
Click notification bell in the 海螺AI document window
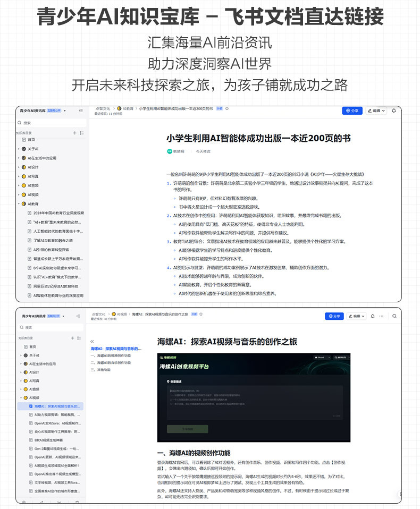(x=373, y=316)
